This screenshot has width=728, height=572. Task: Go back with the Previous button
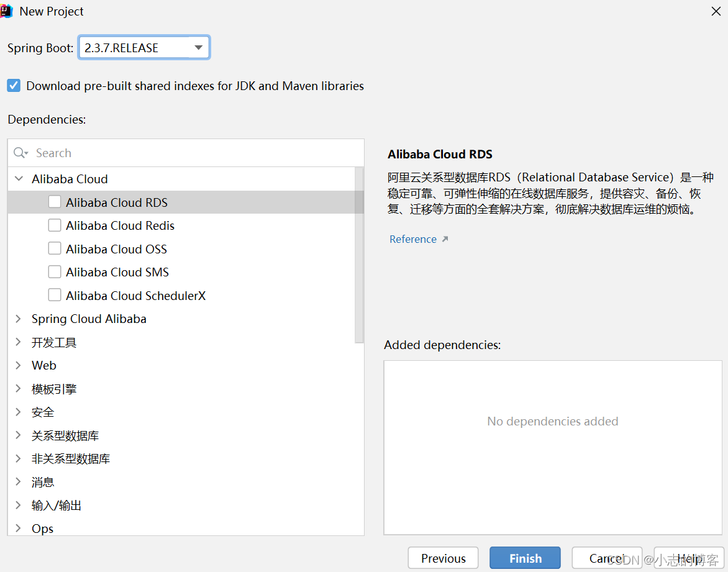coord(444,558)
